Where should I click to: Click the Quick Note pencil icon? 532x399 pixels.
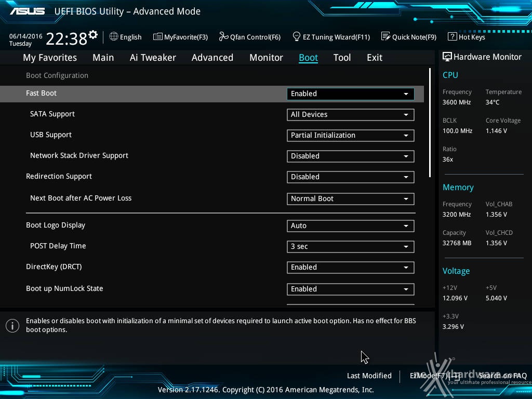tap(386, 36)
